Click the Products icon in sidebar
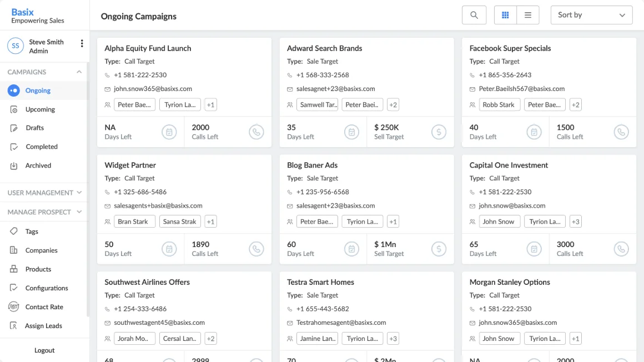 [x=13, y=269]
